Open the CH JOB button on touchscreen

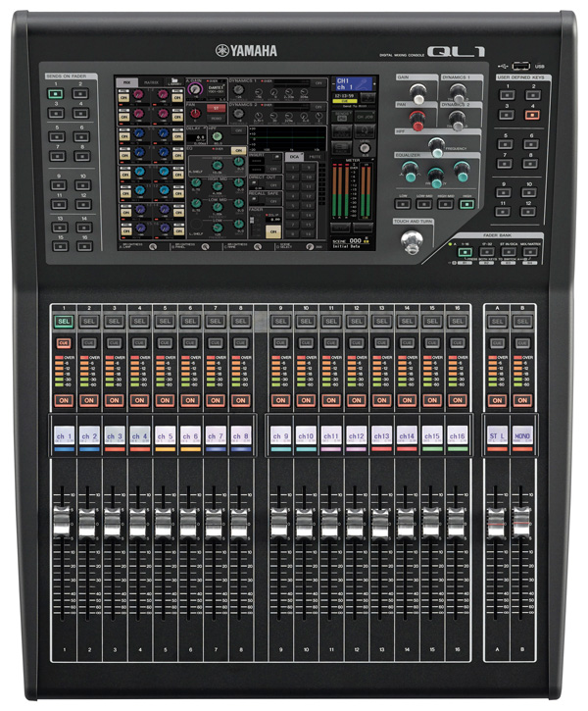coord(366,117)
